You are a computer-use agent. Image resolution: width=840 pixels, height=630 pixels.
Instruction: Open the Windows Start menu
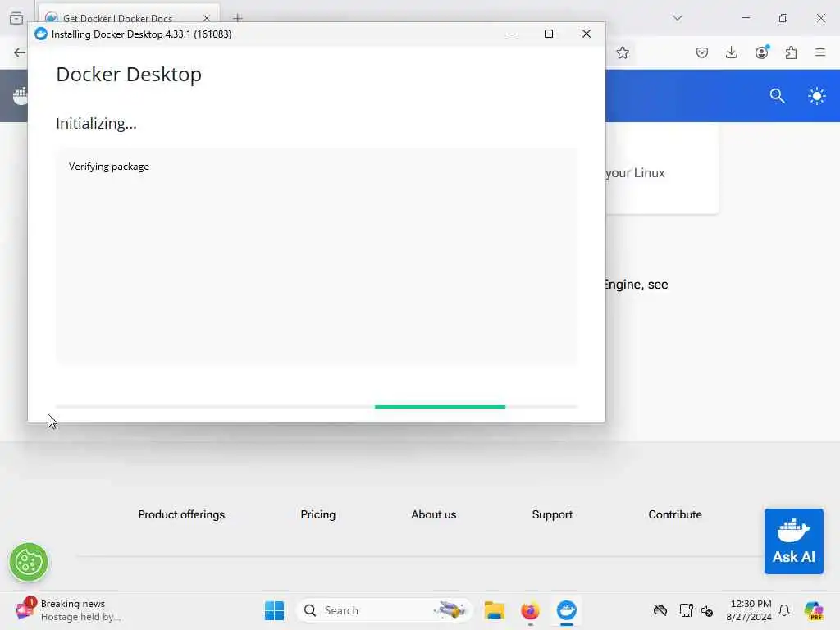tap(274, 610)
